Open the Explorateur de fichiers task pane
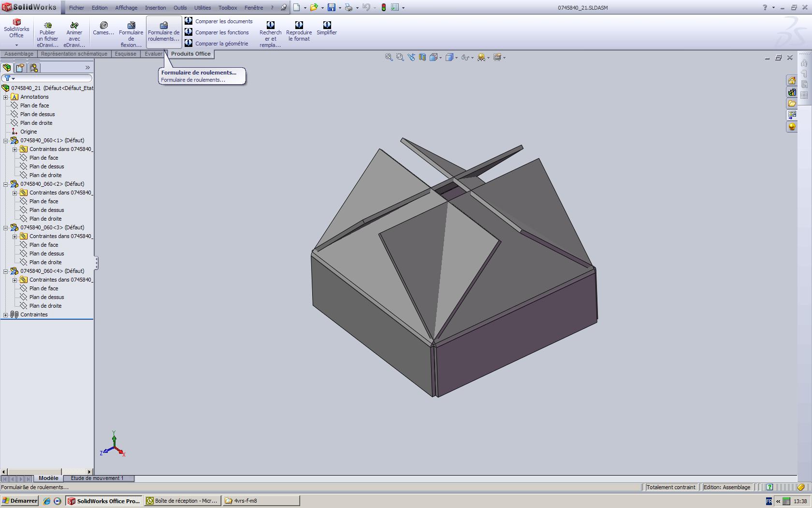The image size is (812, 508). (x=792, y=104)
